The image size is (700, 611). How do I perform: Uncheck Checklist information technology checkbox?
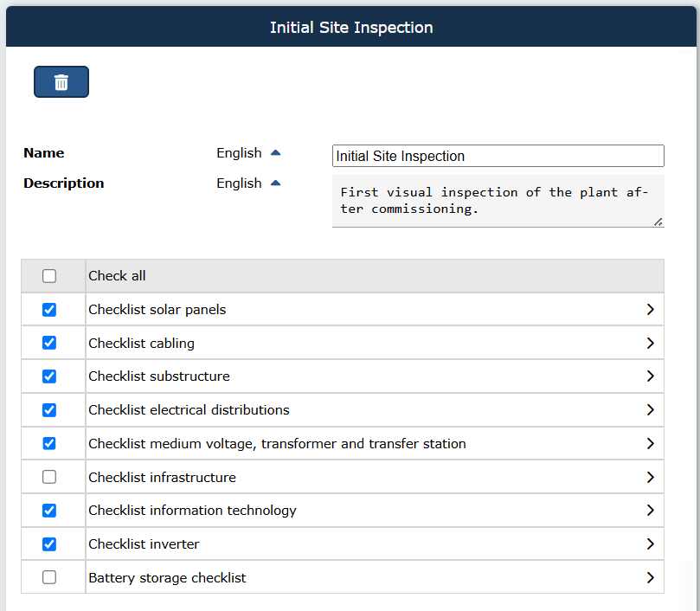coord(49,511)
